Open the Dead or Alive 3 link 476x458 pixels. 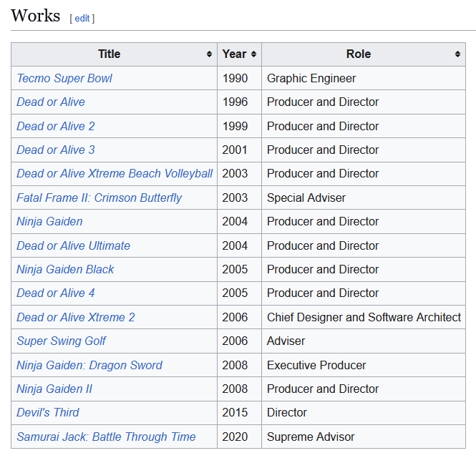pyautogui.click(x=56, y=150)
